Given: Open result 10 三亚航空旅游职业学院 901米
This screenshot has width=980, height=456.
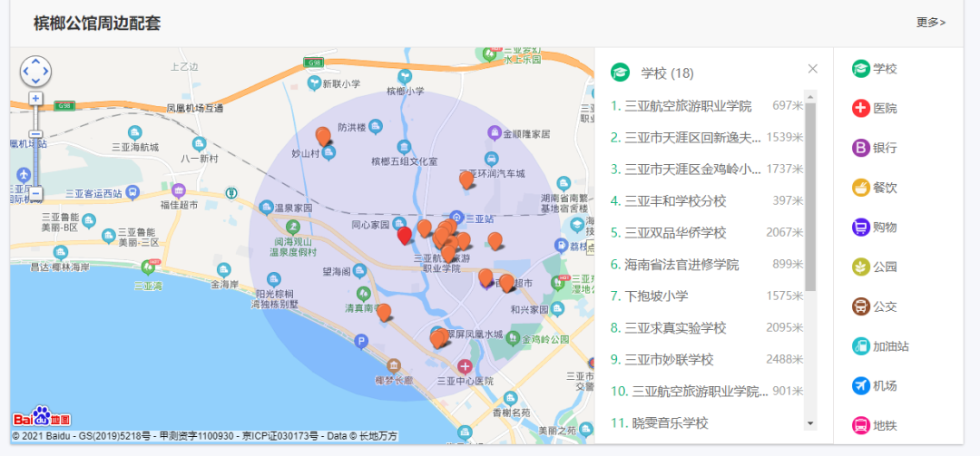Looking at the screenshot, I should point(707,392).
